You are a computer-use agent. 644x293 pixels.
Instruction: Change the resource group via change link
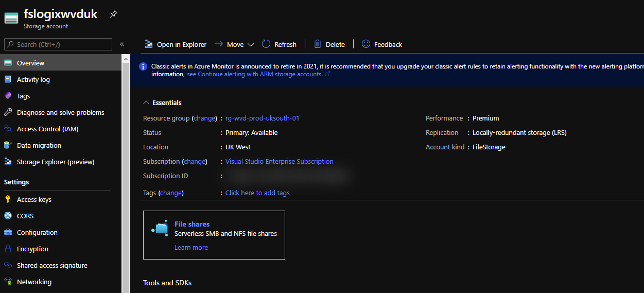pyautogui.click(x=204, y=118)
